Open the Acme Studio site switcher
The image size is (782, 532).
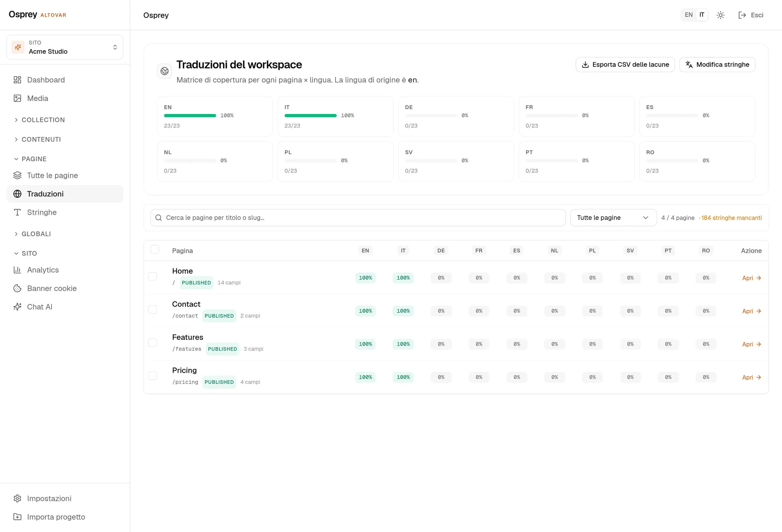coord(65,47)
